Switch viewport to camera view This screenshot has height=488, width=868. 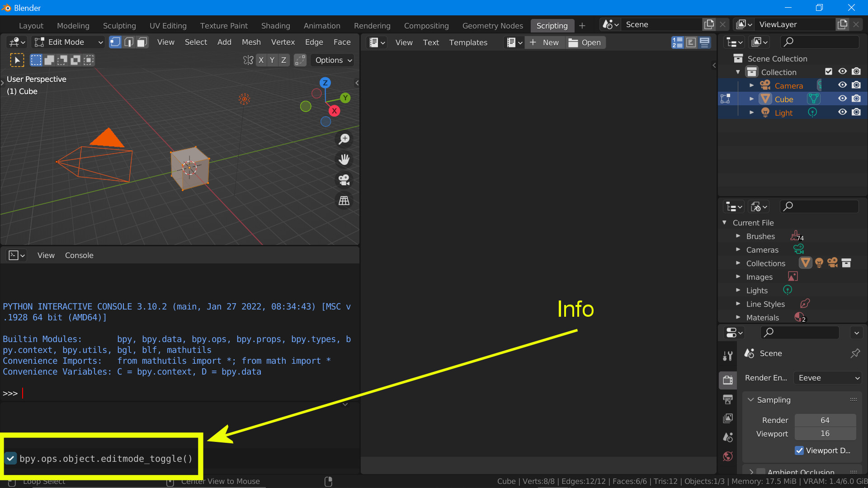(x=344, y=180)
